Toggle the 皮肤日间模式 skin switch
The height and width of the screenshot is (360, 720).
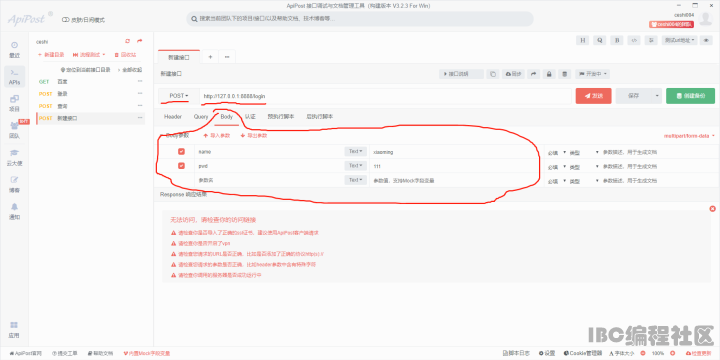point(65,20)
